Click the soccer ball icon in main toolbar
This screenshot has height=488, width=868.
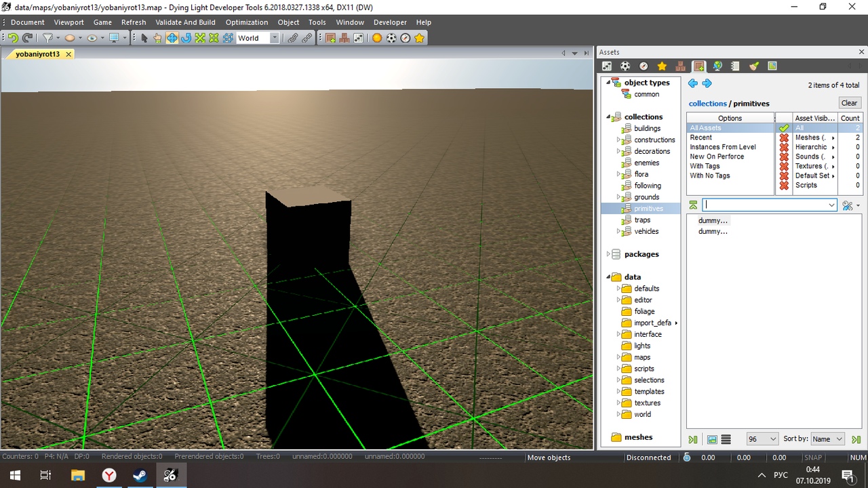(391, 38)
